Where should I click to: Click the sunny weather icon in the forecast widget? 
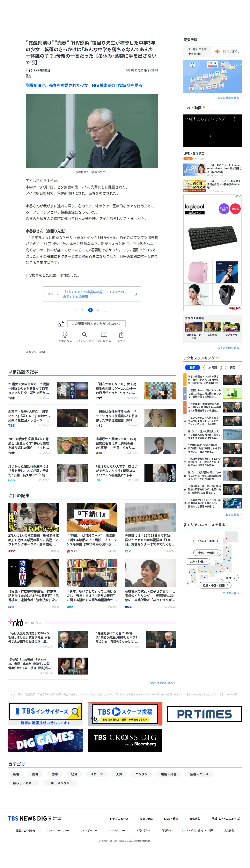pos(217,52)
